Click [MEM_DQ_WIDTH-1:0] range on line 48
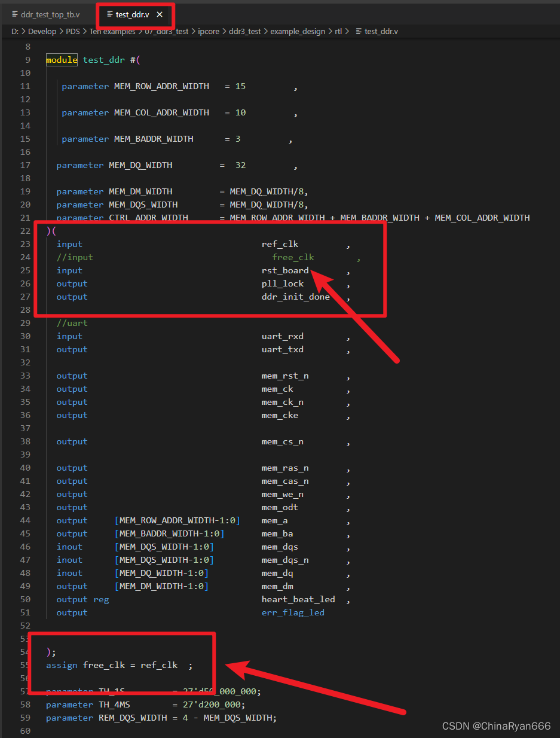The height and width of the screenshot is (738, 560). click(x=161, y=573)
